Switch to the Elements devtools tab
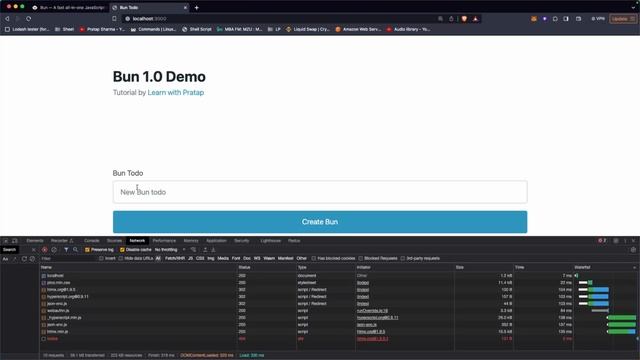Screen dimensions: 640x360 [x=35, y=241]
